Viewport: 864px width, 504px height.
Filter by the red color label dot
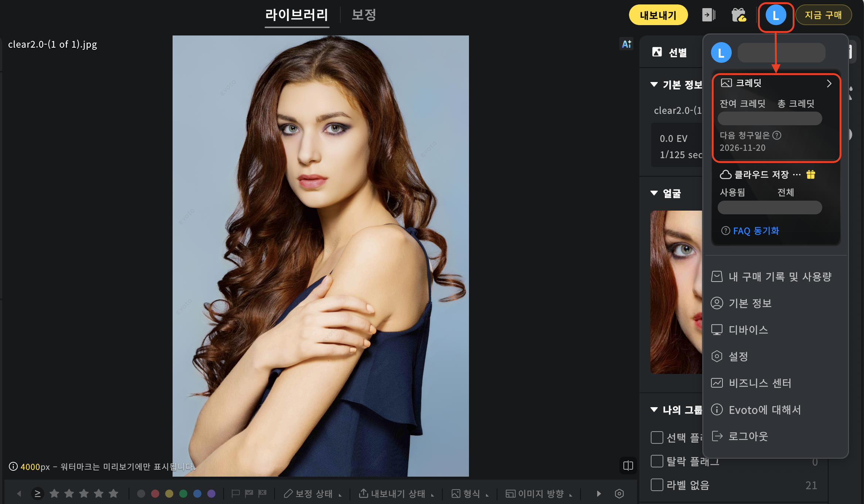point(155,493)
